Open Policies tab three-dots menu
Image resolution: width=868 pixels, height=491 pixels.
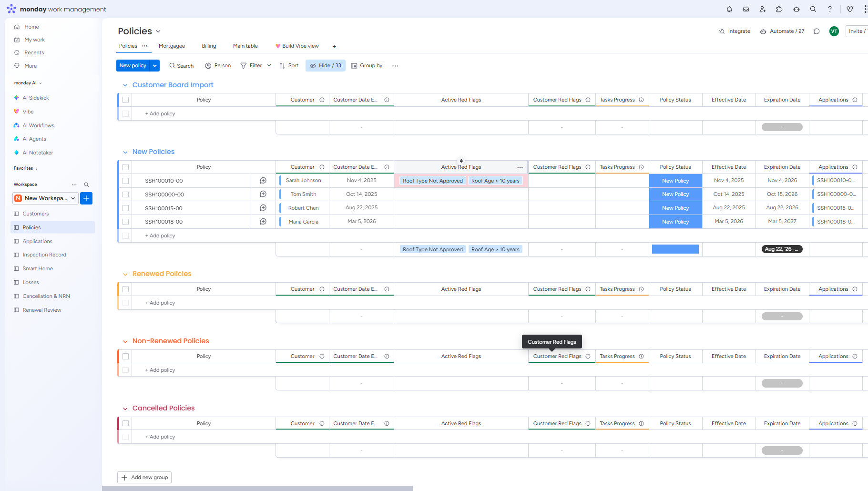click(144, 46)
